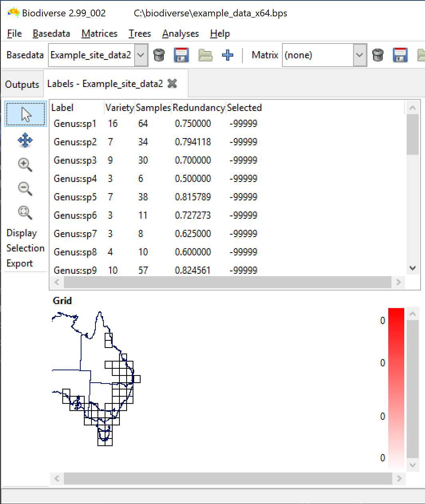This screenshot has height=504, width=425.
Task: Activate the pan tool
Action: point(25,140)
